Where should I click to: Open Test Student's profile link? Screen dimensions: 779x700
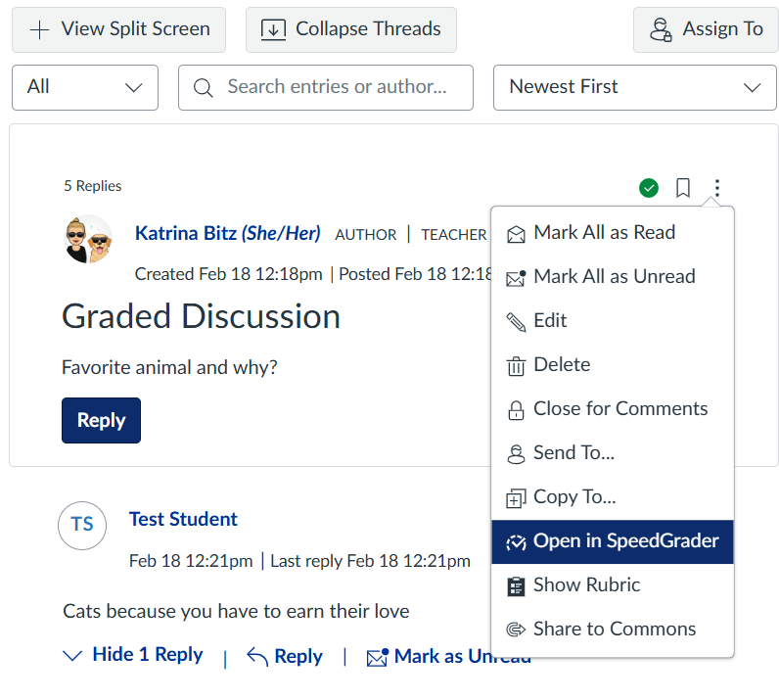183,519
